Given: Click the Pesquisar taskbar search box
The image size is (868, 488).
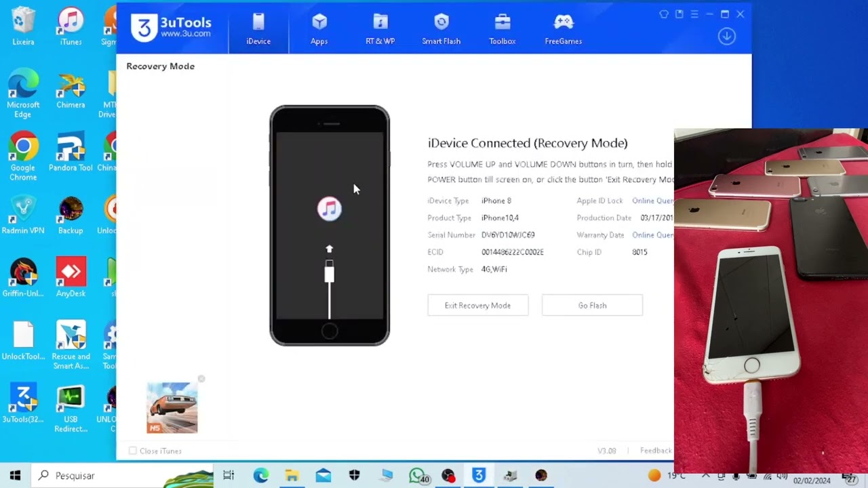Looking at the screenshot, I should coord(122,476).
